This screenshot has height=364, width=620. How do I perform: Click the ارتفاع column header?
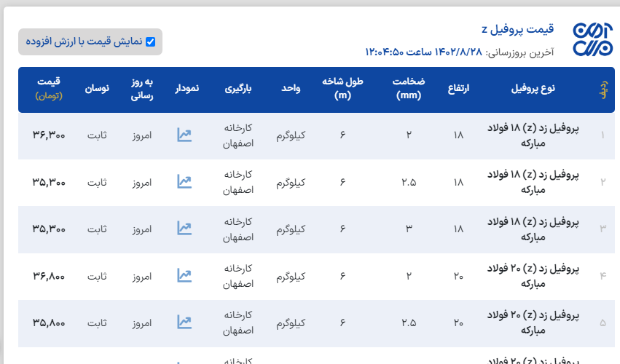tap(458, 88)
